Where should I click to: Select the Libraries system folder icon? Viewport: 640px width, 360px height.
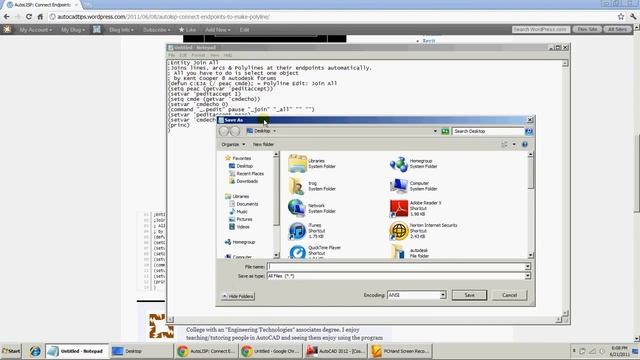coord(297,163)
